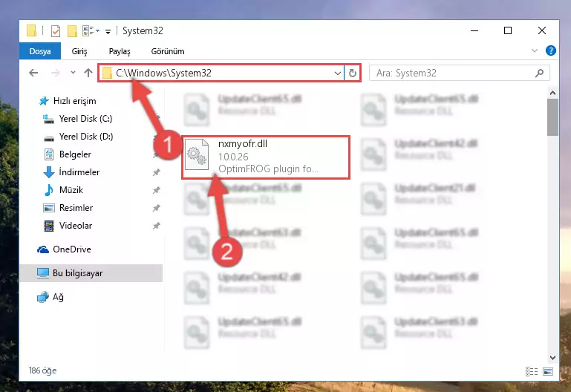Expand the address bar history dropdown

point(338,73)
